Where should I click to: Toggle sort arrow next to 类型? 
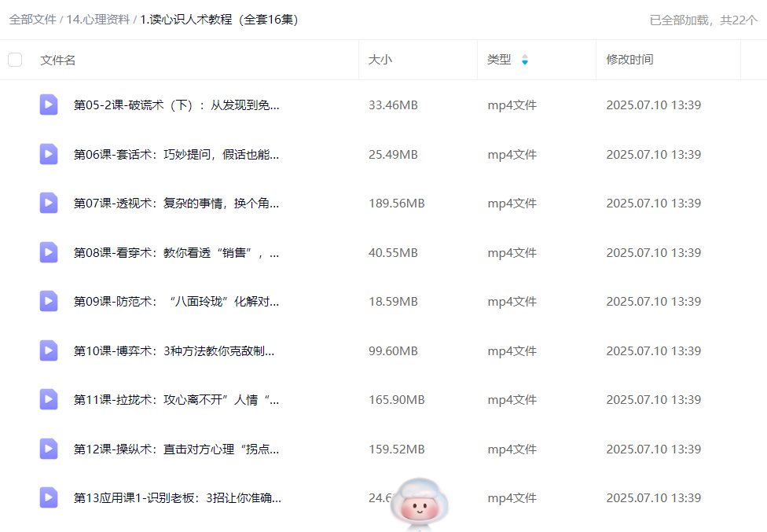click(x=525, y=60)
